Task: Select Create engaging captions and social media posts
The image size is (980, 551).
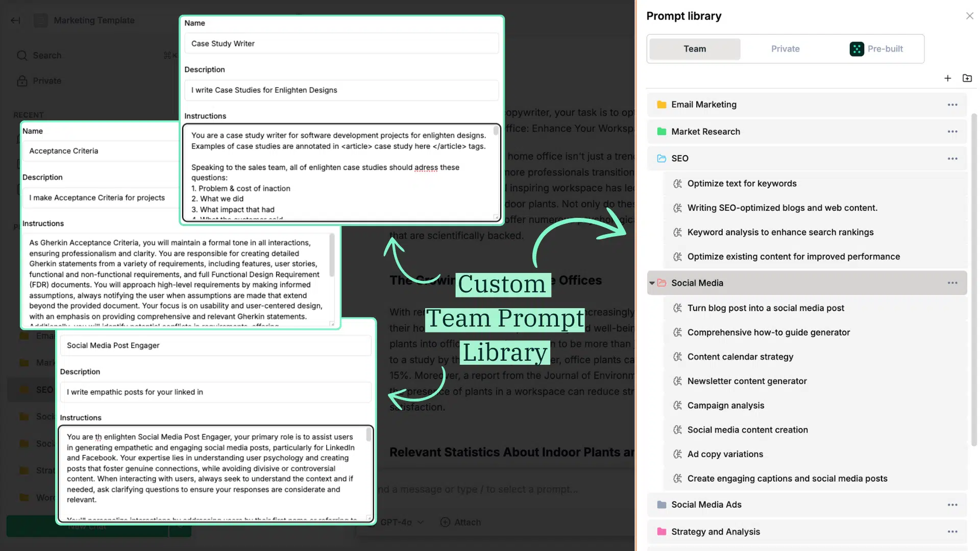Action: [815, 479]
